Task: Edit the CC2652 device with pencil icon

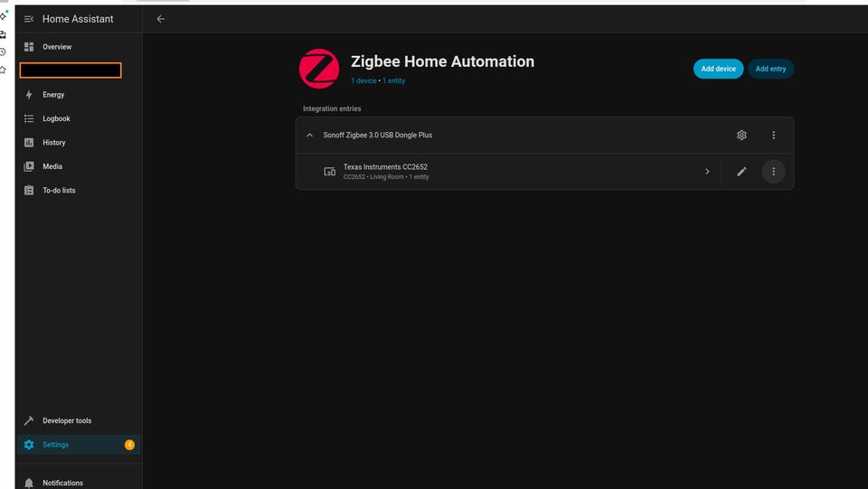Action: [741, 172]
